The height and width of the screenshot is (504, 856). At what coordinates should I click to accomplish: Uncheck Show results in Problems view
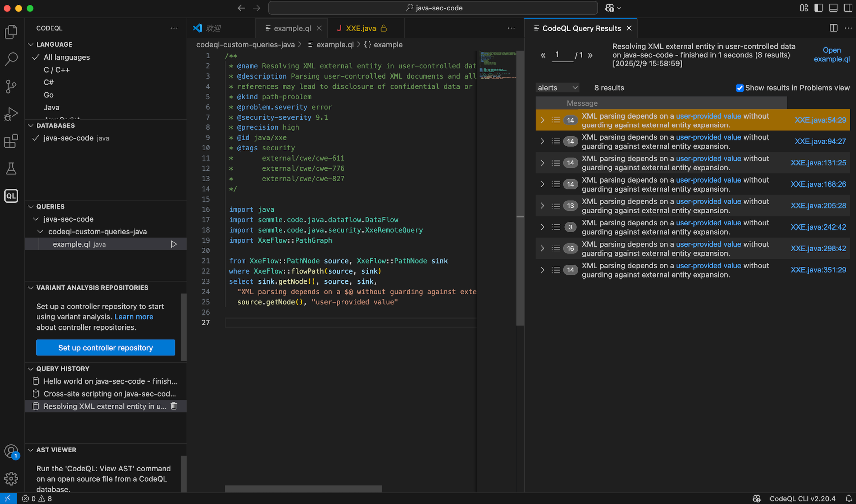click(x=740, y=88)
